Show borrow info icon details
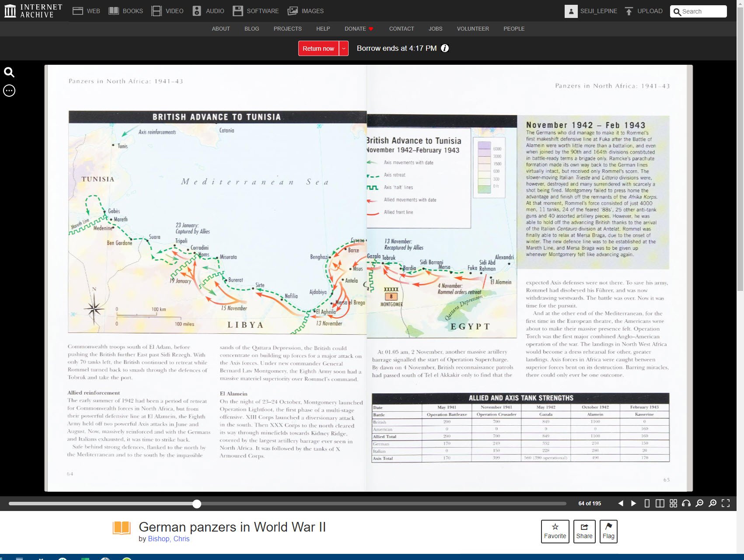The width and height of the screenshot is (744, 560). coord(445,48)
